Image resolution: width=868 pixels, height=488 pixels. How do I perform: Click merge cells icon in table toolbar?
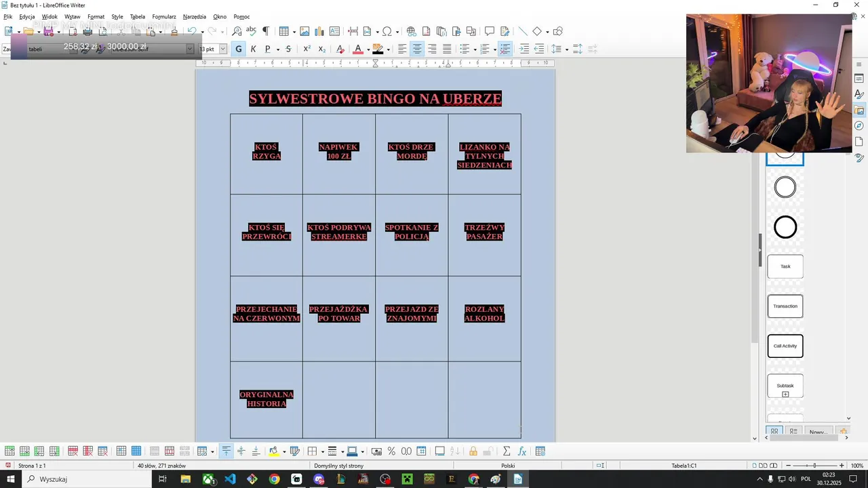pos(155,451)
